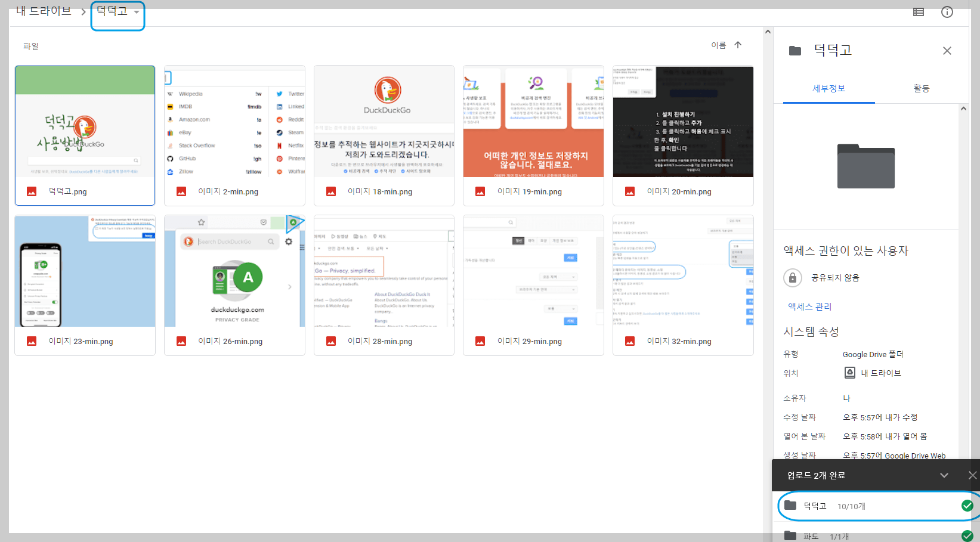Viewport: 980px width, 542px height.
Task: Open the 덕덕고 folder dropdown arrow
Action: click(x=137, y=12)
